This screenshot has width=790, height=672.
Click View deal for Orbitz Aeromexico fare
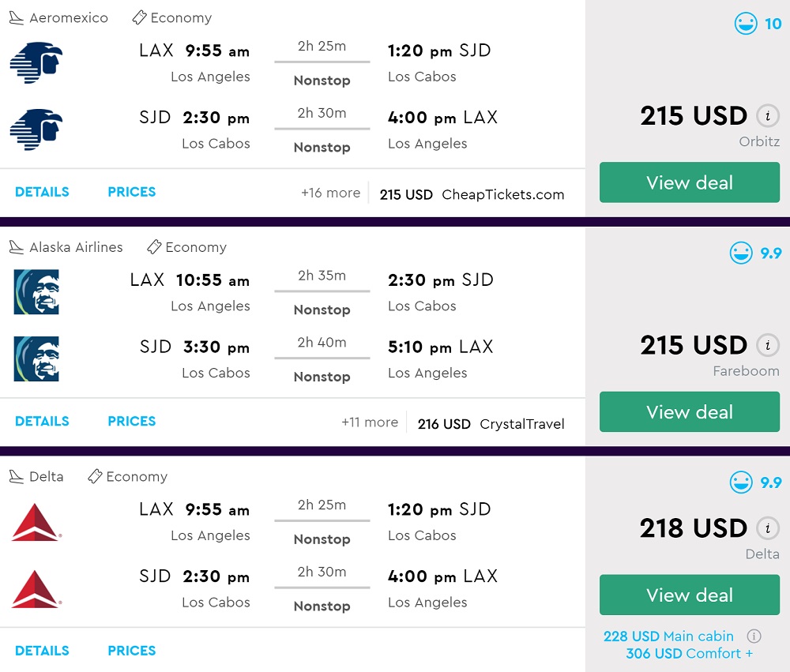pyautogui.click(x=689, y=183)
